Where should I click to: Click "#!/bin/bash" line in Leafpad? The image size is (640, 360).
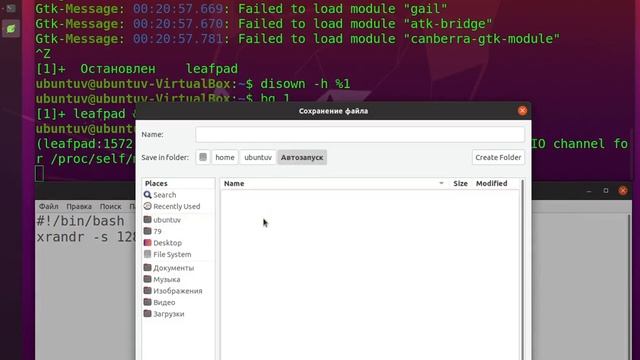click(80, 221)
